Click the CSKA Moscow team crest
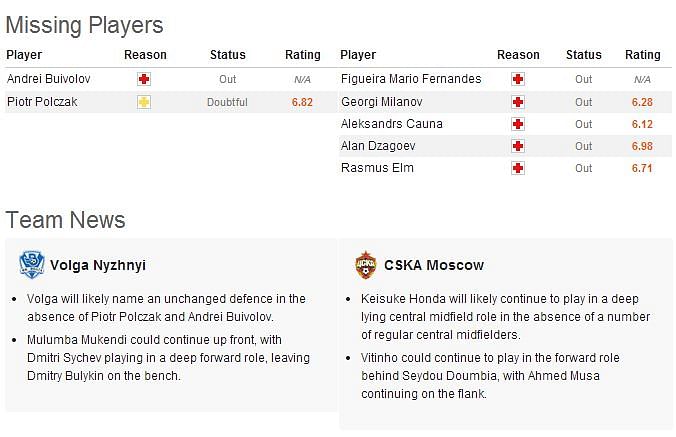The height and width of the screenshot is (437, 676). tap(367, 265)
